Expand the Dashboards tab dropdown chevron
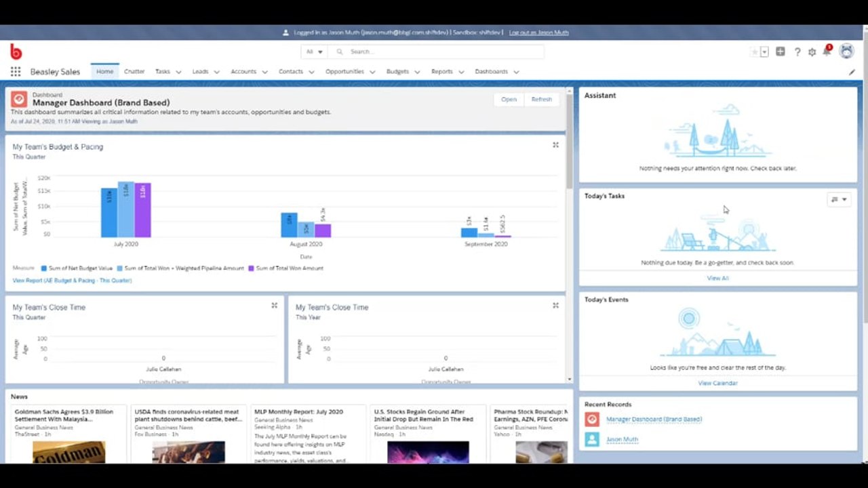 [x=516, y=72]
